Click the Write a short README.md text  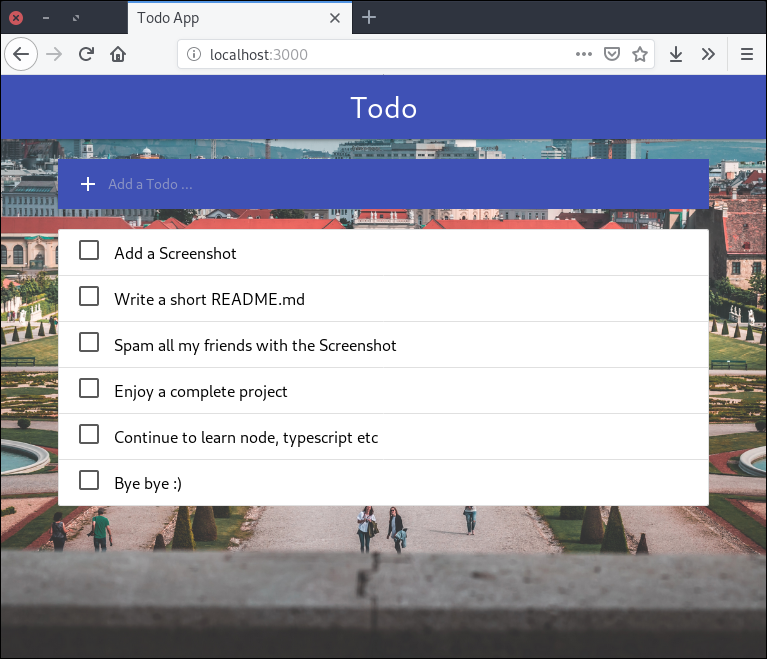(209, 299)
